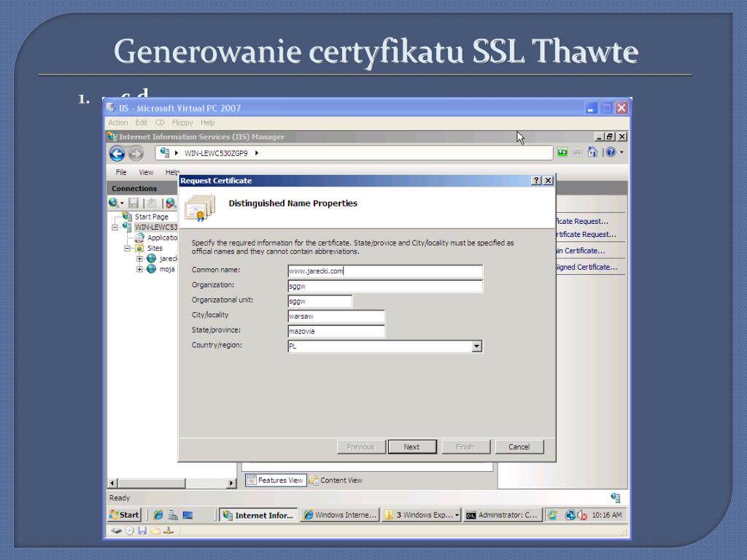Screen dimensions: 747x560
Task: Expand the jarecki site node
Action: (x=139, y=259)
